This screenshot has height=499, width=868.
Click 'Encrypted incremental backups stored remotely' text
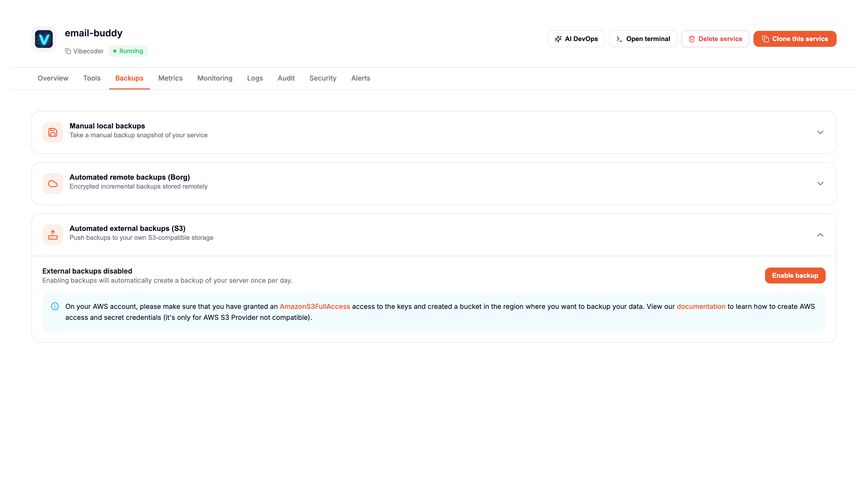(138, 186)
